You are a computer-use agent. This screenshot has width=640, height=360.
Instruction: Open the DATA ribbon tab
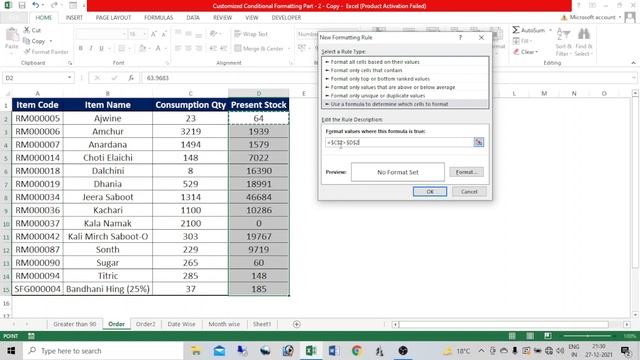(193, 18)
